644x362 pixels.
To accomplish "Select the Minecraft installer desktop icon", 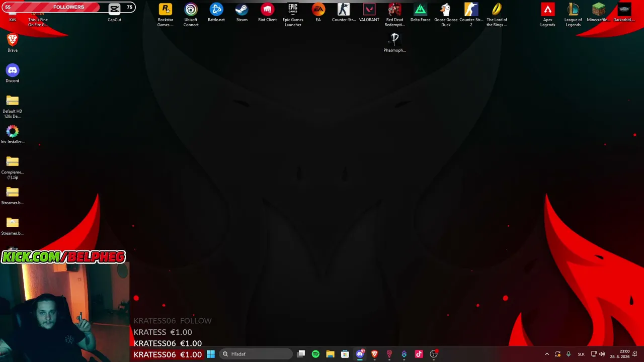I will (598, 13).
